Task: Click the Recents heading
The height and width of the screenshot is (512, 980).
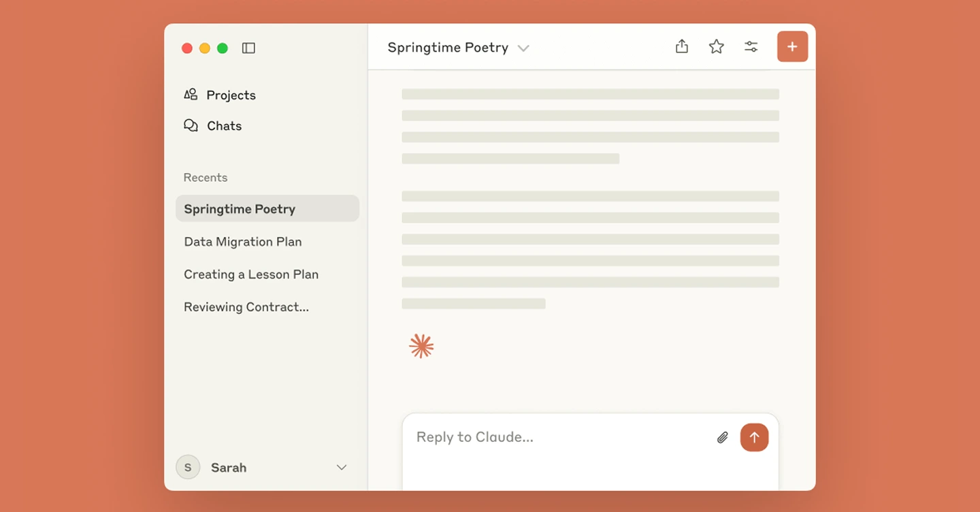Action: (x=206, y=178)
